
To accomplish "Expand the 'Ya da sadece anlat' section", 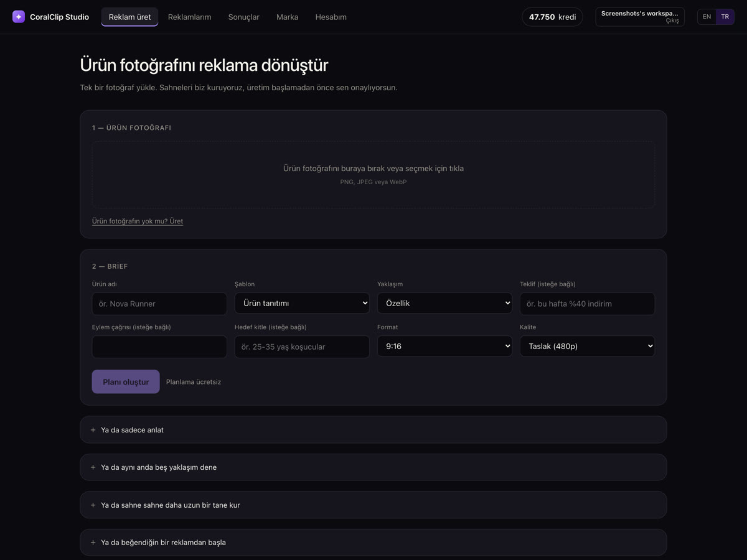I will pos(374,430).
